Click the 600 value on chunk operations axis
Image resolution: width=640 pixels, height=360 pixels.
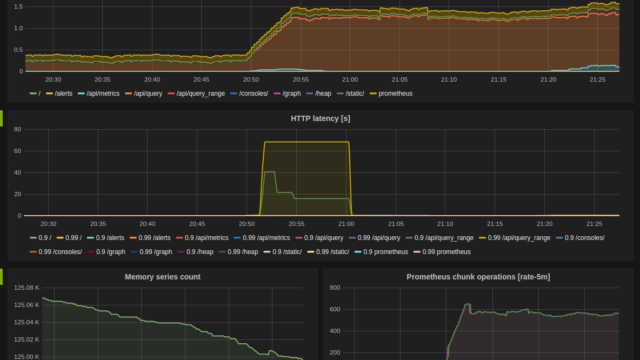(x=335, y=309)
